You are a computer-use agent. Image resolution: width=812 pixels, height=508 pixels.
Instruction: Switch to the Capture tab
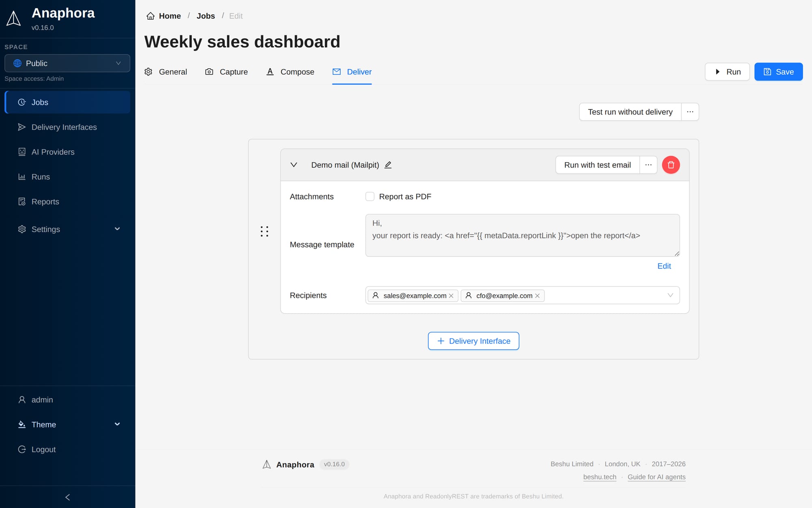pyautogui.click(x=227, y=72)
